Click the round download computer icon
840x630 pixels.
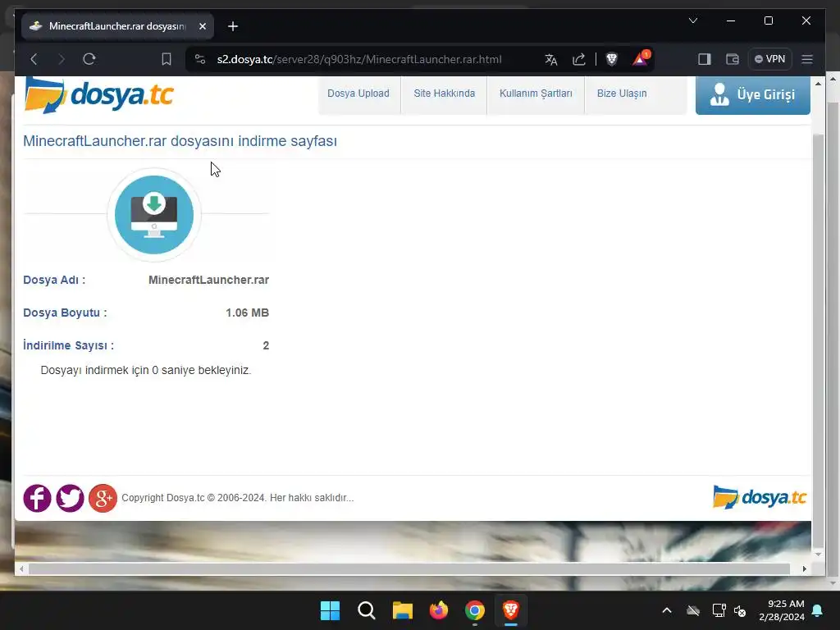[x=154, y=215]
